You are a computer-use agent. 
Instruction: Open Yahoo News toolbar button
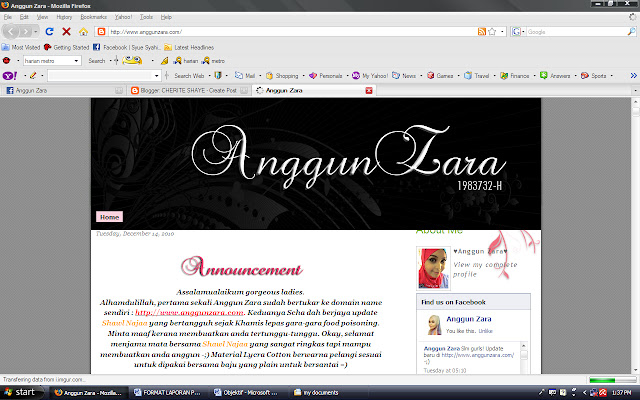(404, 76)
